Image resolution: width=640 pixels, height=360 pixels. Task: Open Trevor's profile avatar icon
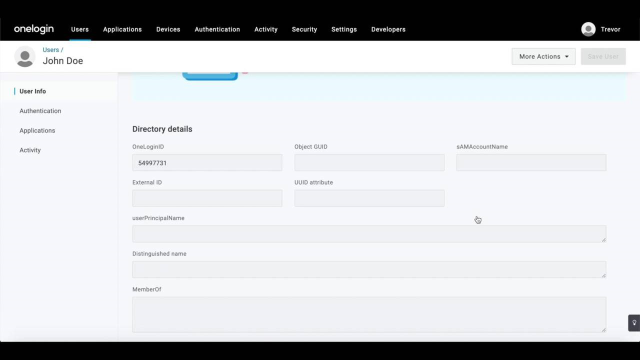[x=588, y=29]
